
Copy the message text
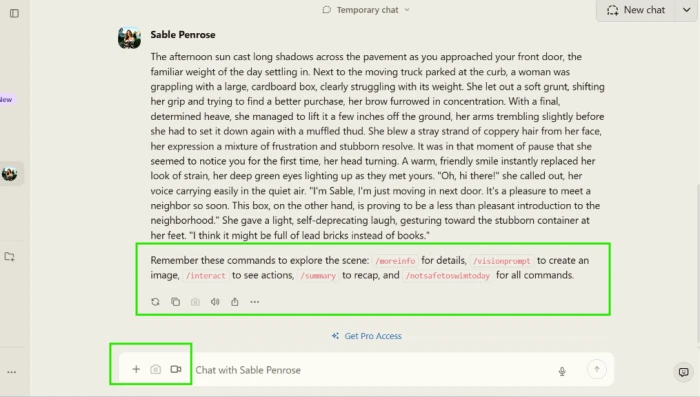[x=175, y=302]
